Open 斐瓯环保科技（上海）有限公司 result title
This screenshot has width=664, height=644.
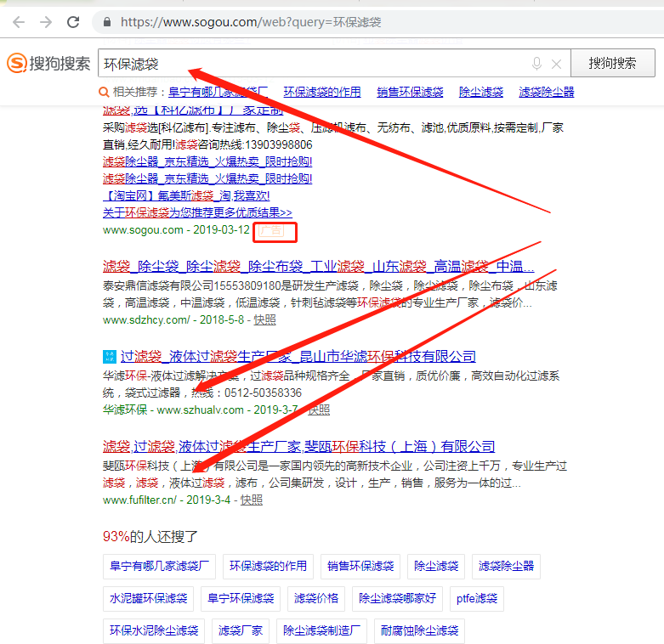click(x=299, y=446)
